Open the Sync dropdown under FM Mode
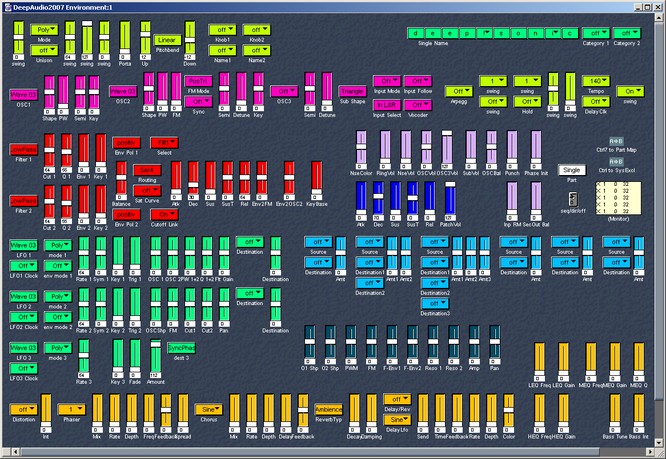 click(198, 101)
